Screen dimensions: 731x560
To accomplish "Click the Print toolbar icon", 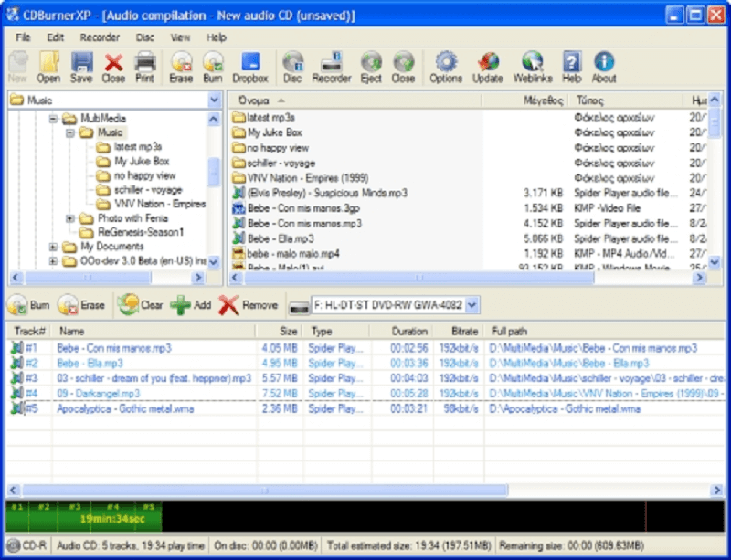I will pyautogui.click(x=144, y=67).
